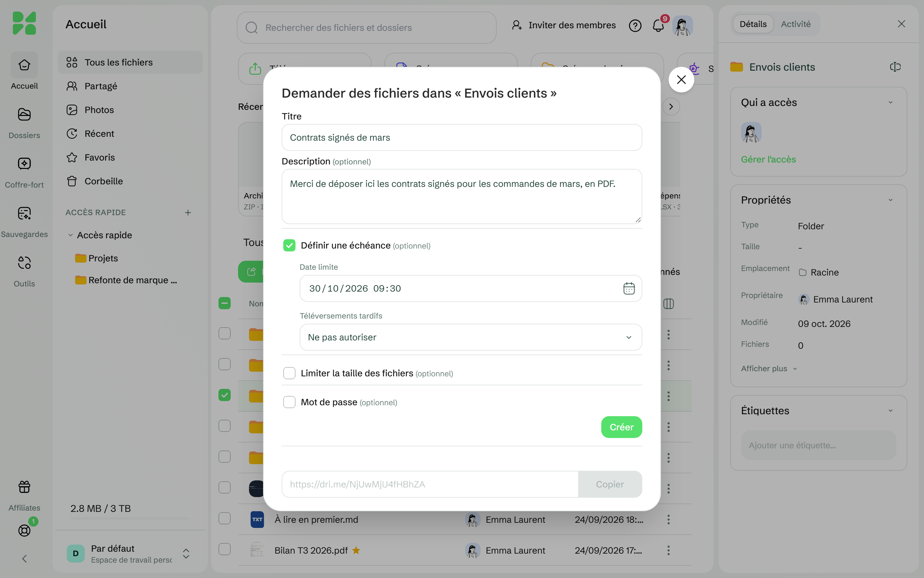Enable Limiter la taille des fichiers
The image size is (924, 578).
tap(289, 373)
